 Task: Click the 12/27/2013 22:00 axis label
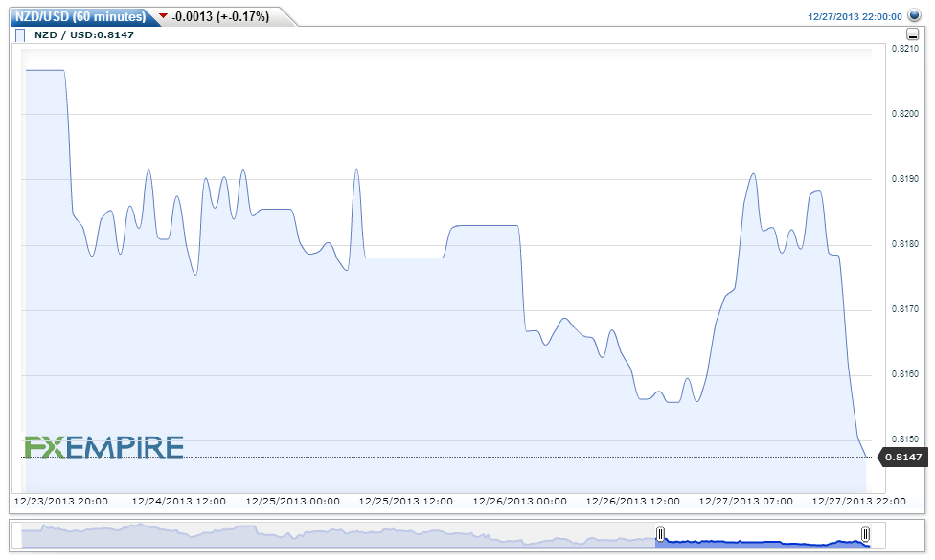[859, 502]
